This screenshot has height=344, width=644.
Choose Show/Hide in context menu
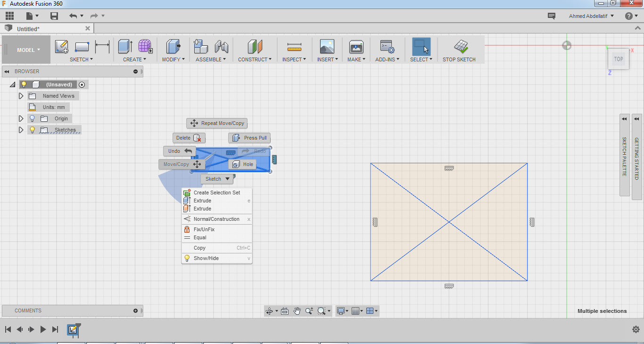(217, 258)
